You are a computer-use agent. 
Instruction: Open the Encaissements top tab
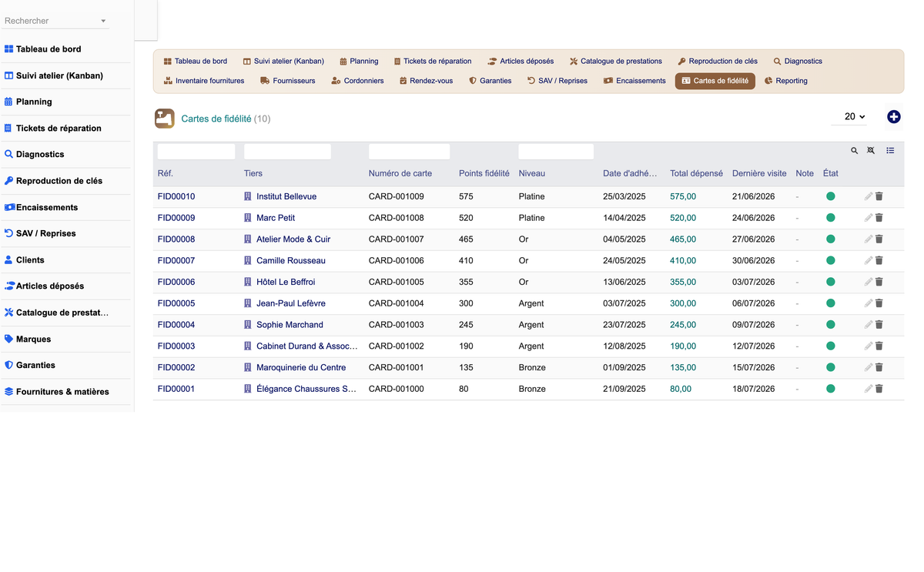point(634,81)
